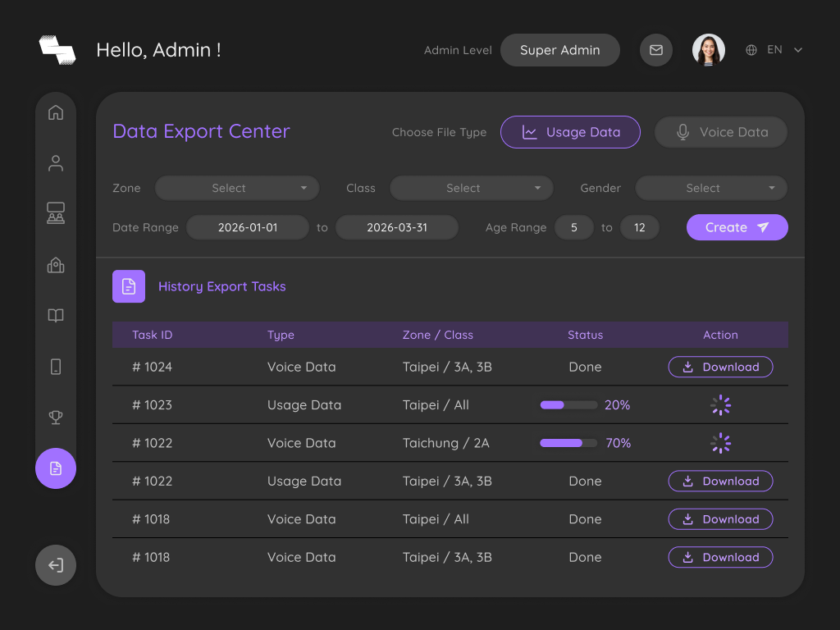Click the 'Taichung / 2A' cell
This screenshot has height=630, width=840.
pyautogui.click(x=445, y=443)
